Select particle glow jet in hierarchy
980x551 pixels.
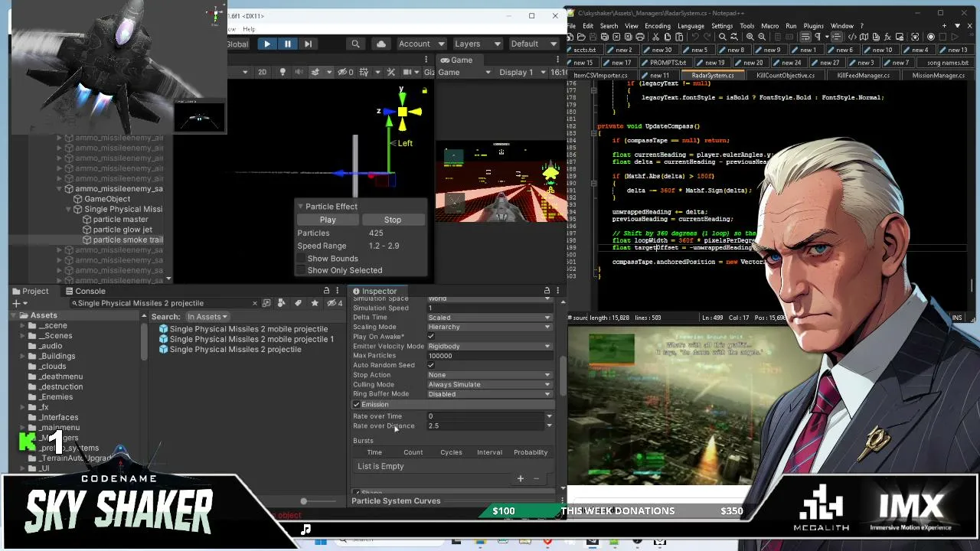pos(122,230)
